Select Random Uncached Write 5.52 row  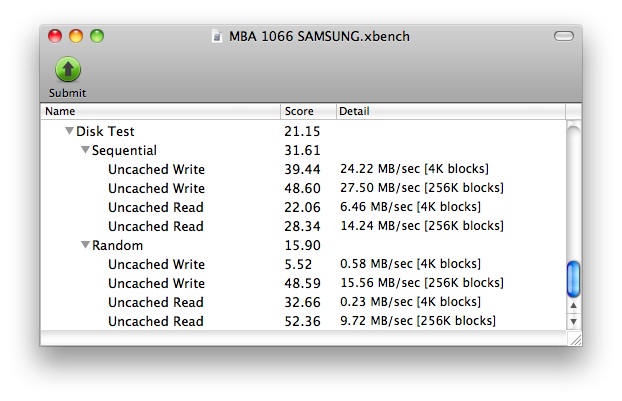coord(303,264)
